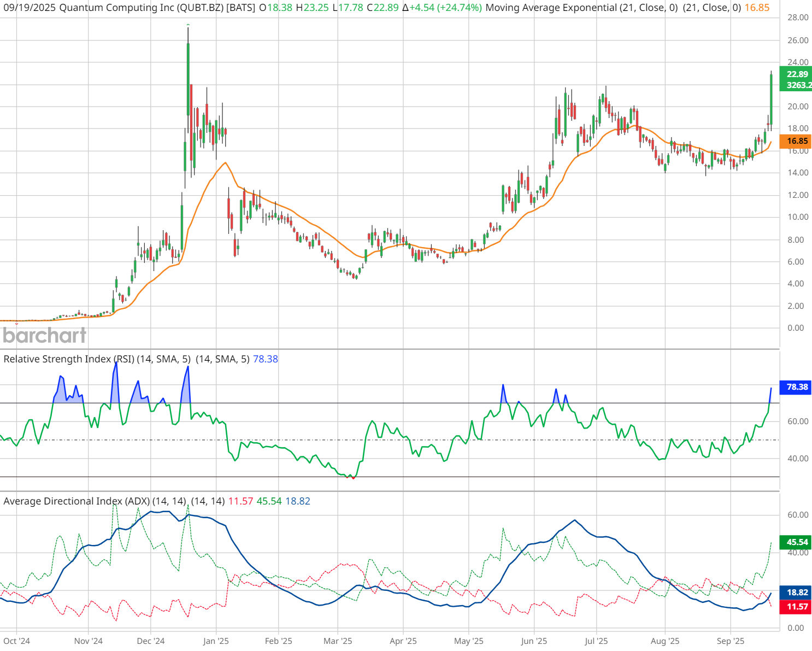
Task: Click the blue 18.82 tag on the ADX axis
Action: click(x=796, y=593)
